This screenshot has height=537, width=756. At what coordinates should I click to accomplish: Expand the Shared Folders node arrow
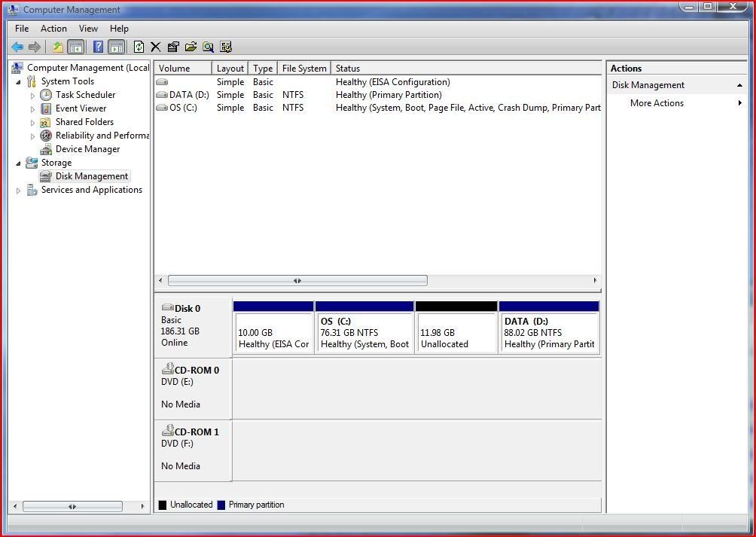click(33, 123)
